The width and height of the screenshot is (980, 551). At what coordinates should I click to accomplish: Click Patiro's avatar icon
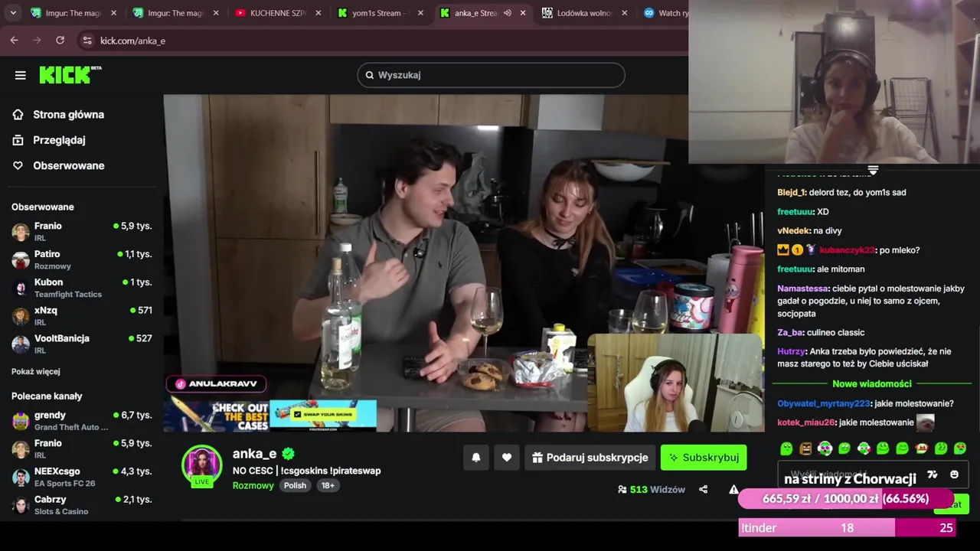coord(21,259)
